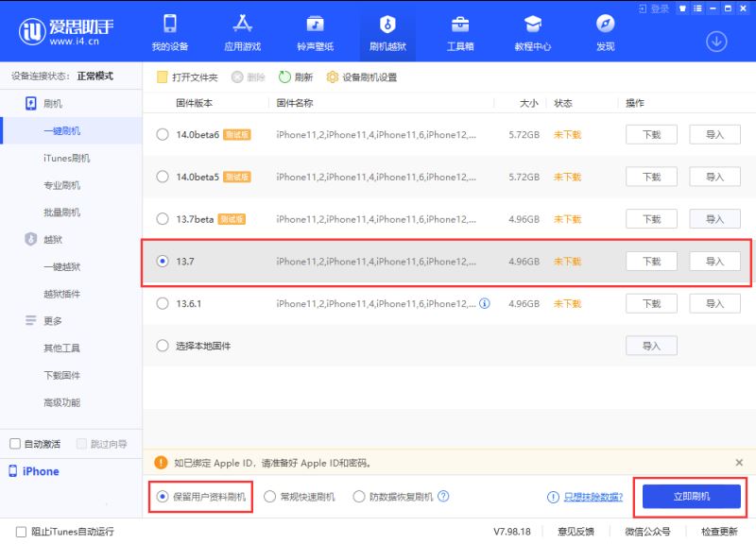Open the skin shirt icon in title bar
The image size is (756, 544).
(682, 8)
